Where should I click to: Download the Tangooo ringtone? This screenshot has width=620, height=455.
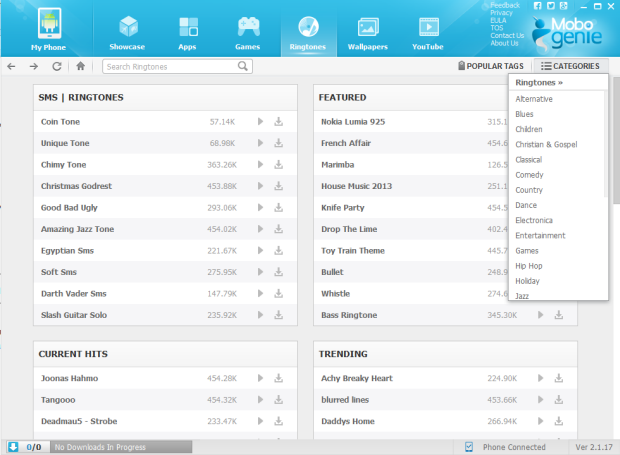click(x=279, y=400)
